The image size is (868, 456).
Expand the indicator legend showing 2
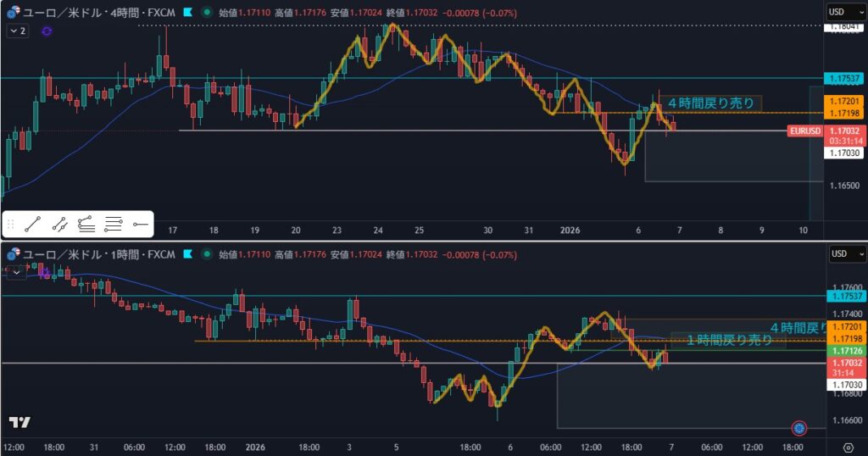(x=17, y=31)
